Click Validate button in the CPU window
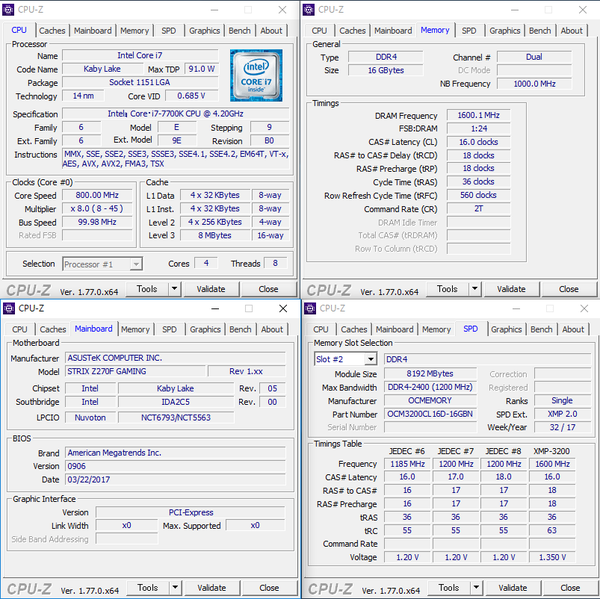The height and width of the screenshot is (599, 600). pos(211,289)
